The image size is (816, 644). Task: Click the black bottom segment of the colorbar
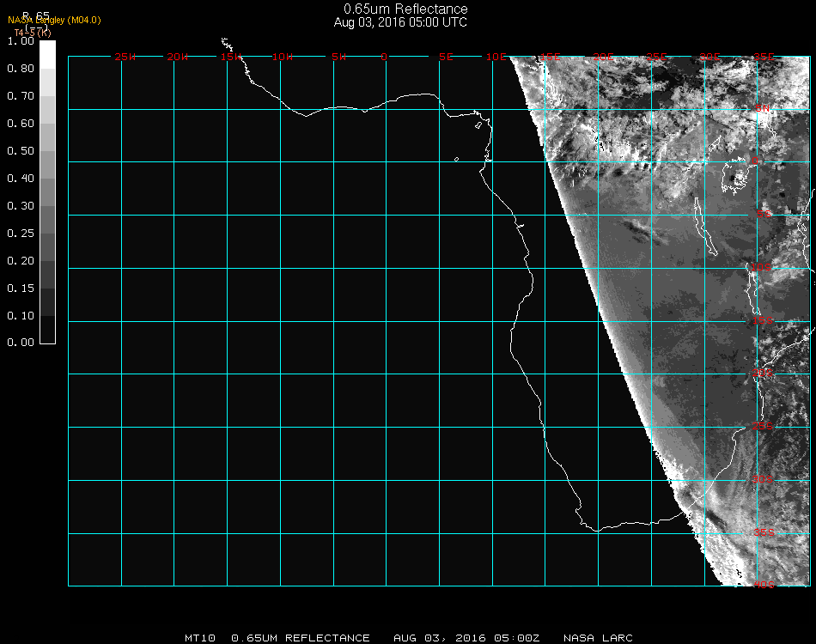(47, 329)
